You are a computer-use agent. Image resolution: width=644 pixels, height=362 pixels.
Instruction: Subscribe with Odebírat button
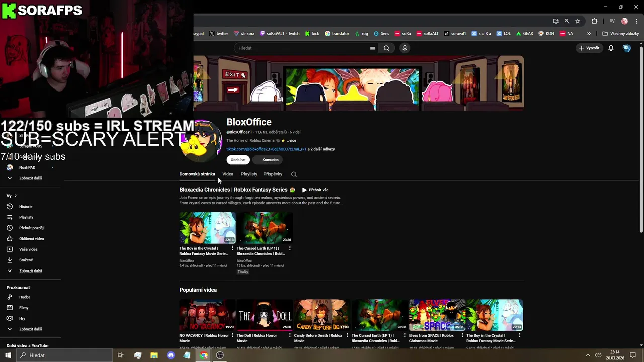point(238,160)
